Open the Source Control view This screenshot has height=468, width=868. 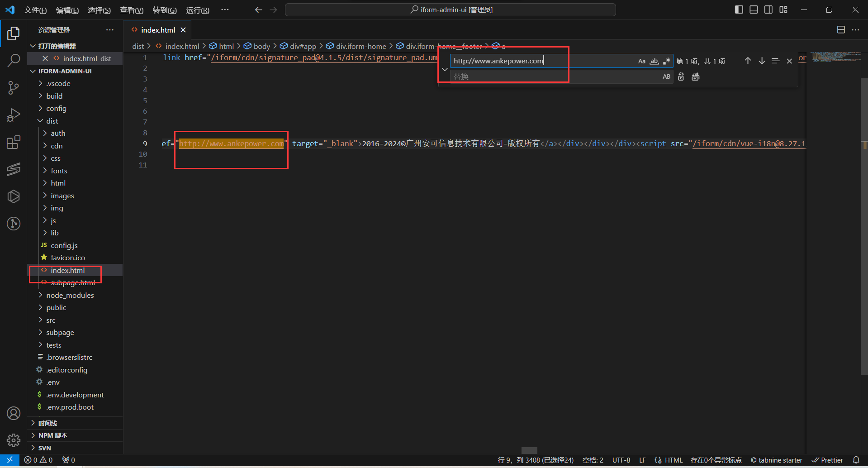[14, 88]
